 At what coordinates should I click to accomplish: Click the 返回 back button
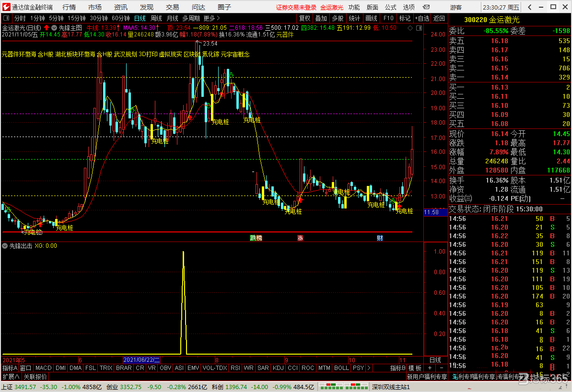(x=439, y=18)
